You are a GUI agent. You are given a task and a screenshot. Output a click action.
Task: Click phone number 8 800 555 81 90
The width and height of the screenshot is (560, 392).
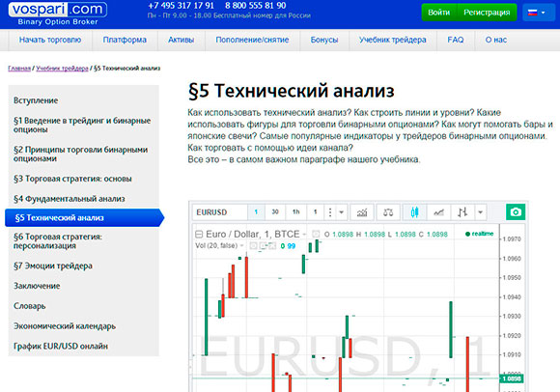(x=255, y=6)
